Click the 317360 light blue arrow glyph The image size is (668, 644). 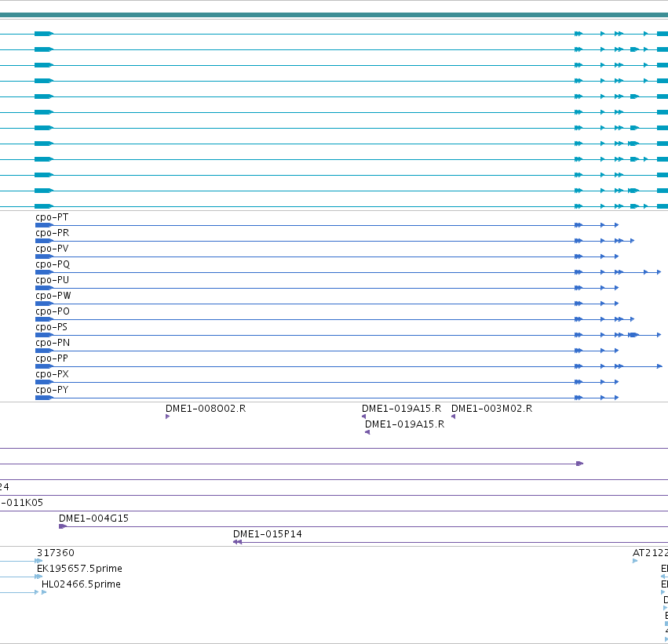tap(38, 561)
